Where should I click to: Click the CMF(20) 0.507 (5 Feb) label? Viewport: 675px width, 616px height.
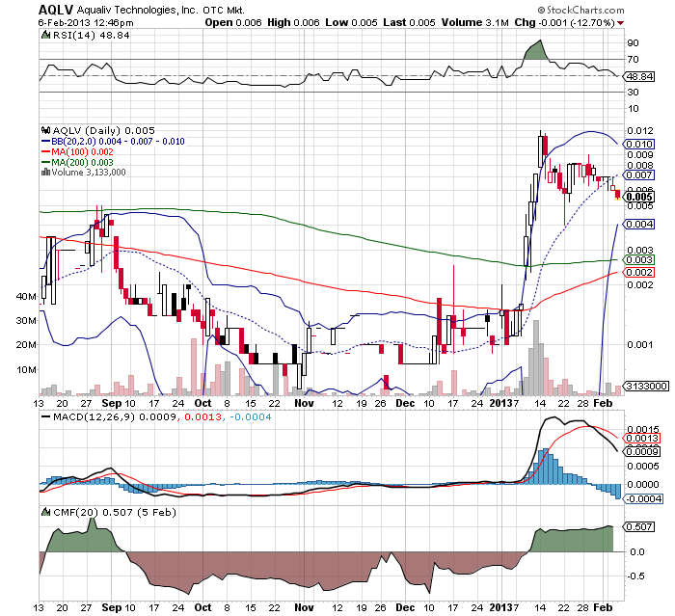coord(115,512)
